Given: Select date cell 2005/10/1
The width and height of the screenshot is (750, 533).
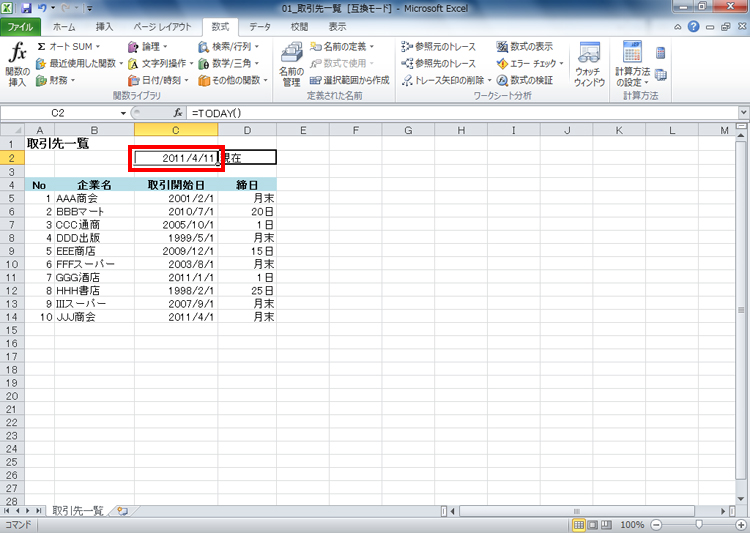Looking at the screenshot, I should 176,224.
